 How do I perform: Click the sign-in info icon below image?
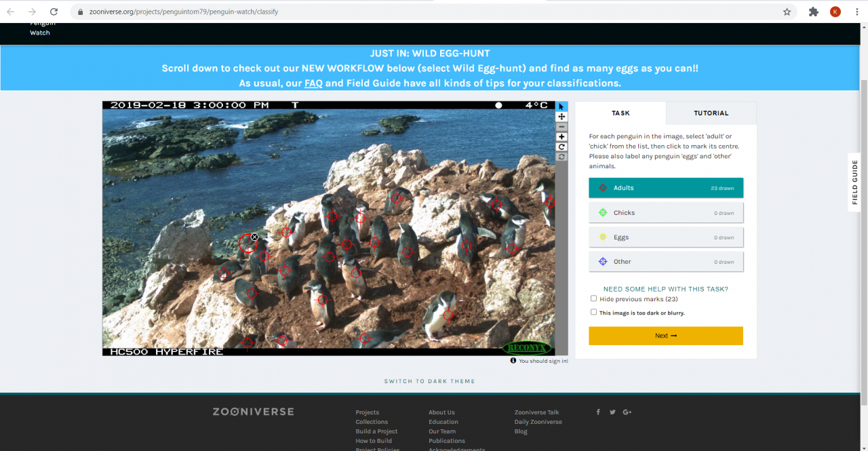pos(513,361)
